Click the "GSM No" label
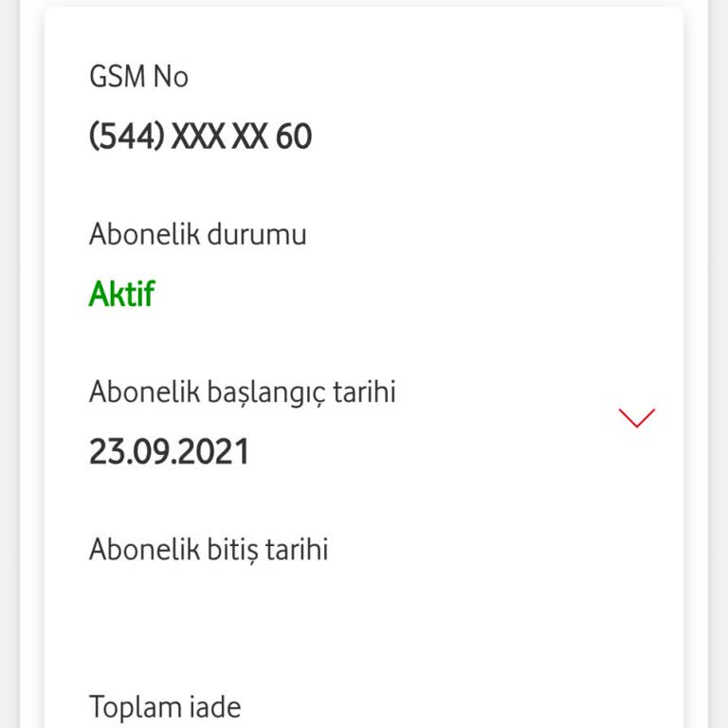This screenshot has height=728, width=728. (x=138, y=77)
